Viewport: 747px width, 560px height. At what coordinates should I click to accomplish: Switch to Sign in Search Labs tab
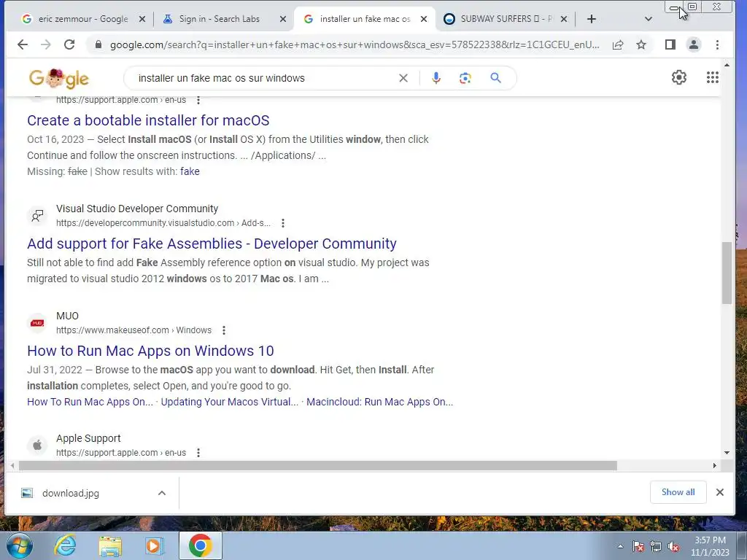point(219,19)
